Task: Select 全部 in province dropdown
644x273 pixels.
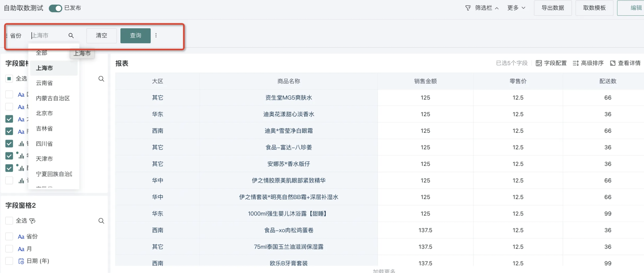Action: (x=54, y=53)
